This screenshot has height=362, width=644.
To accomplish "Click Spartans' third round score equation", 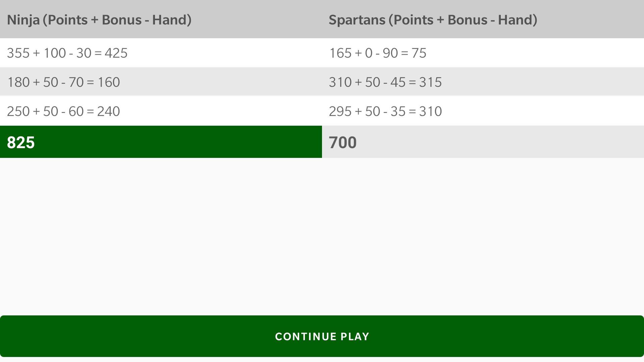I will click(385, 111).
